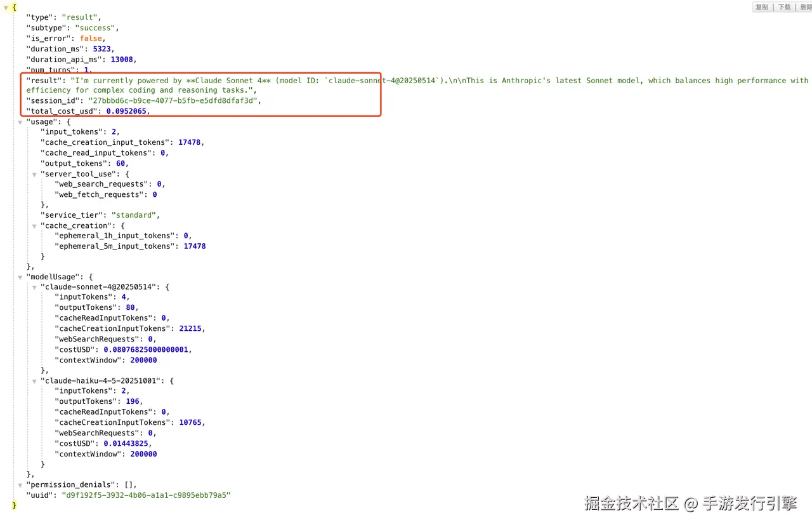Click the "permission_denials" key
This screenshot has width=812, height=527.
pos(70,484)
